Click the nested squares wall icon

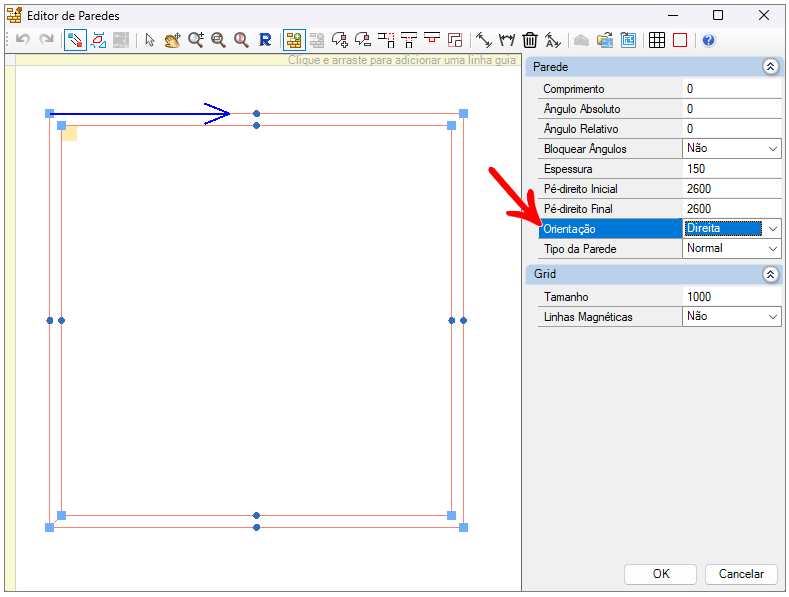tap(455, 40)
